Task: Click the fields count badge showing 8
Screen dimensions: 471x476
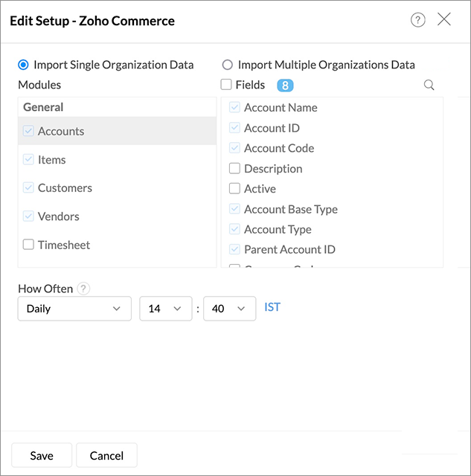Action: [285, 86]
